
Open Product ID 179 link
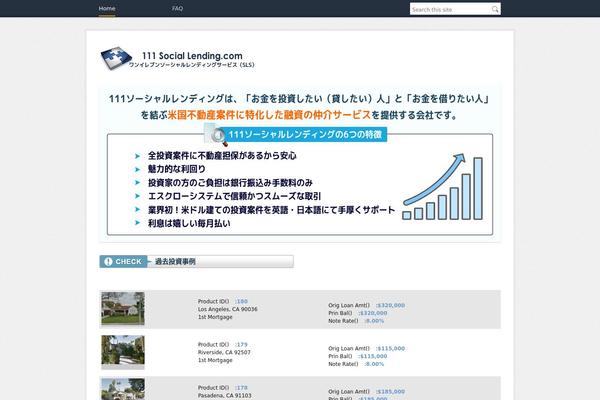[x=241, y=344]
